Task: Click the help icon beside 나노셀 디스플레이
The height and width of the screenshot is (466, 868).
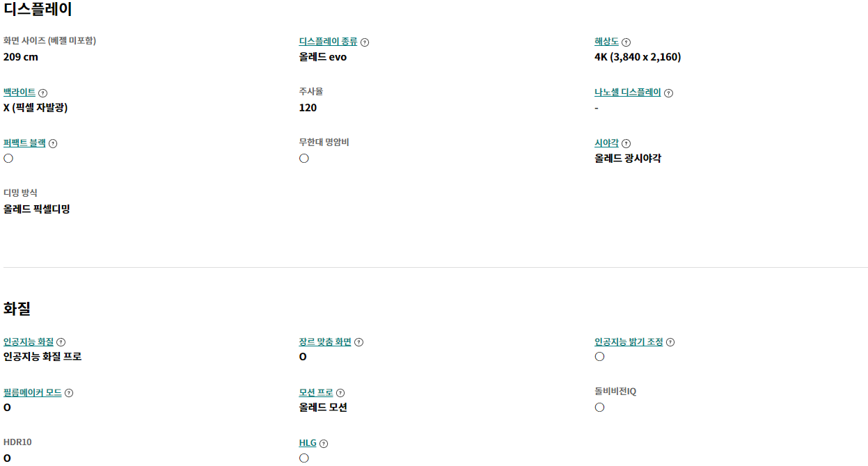Action: (x=668, y=93)
